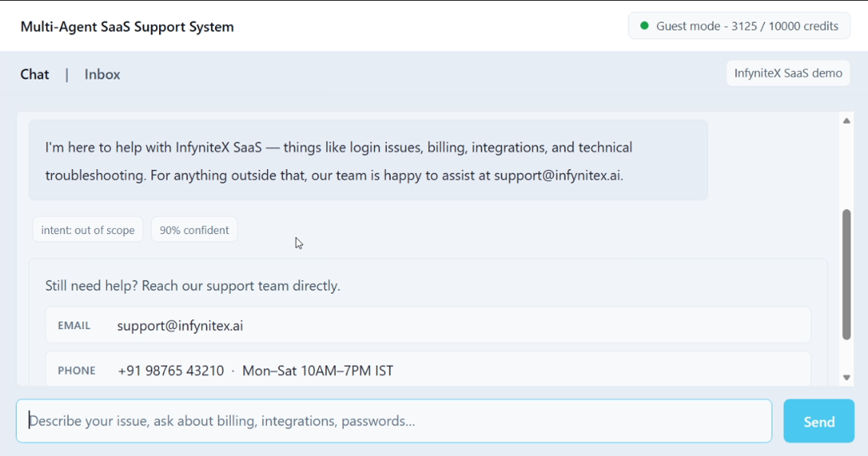Image resolution: width=868 pixels, height=456 pixels.
Task: Click the Send button
Action: [x=819, y=421]
